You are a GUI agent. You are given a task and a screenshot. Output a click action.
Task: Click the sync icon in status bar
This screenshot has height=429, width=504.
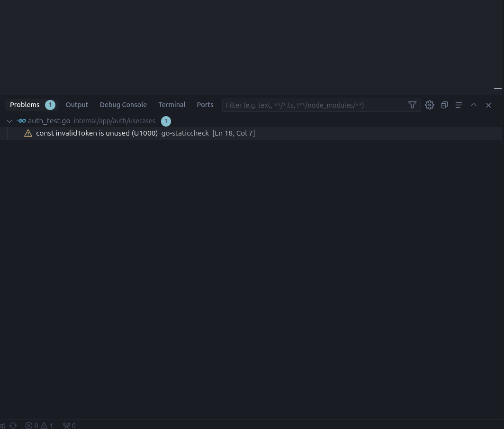[13, 425]
